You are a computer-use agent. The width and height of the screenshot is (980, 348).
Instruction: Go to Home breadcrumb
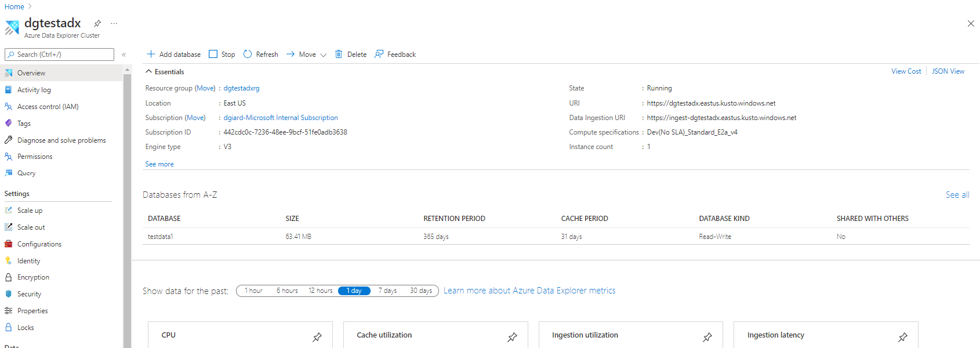pos(14,6)
